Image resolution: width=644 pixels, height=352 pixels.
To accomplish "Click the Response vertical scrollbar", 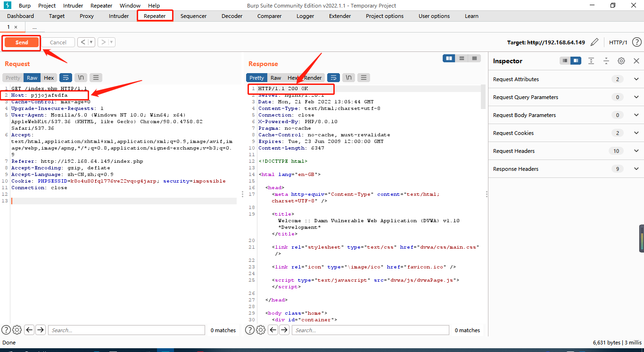I will pyautogui.click(x=483, y=97).
